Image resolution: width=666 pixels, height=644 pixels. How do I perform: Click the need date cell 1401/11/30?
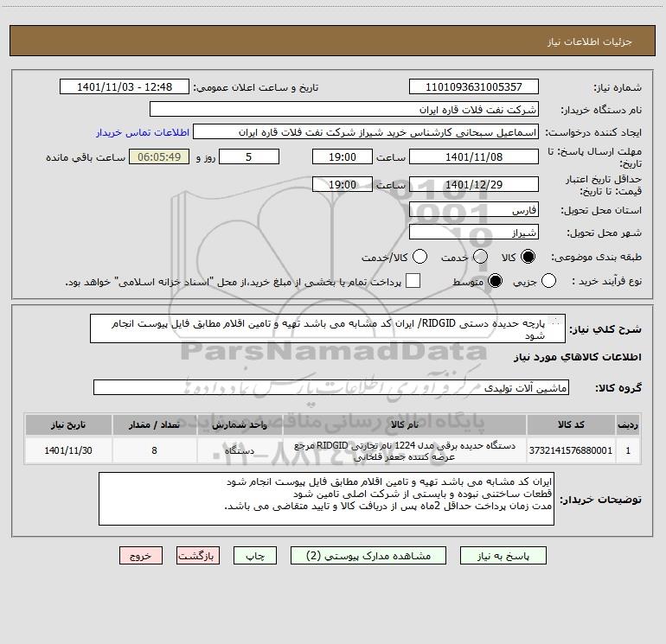68,450
